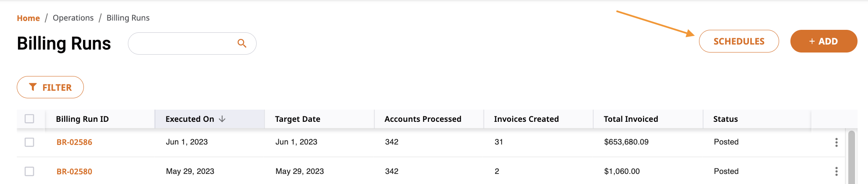Open Operations breadcrumb
Screen dimensions: 868x184
(73, 18)
